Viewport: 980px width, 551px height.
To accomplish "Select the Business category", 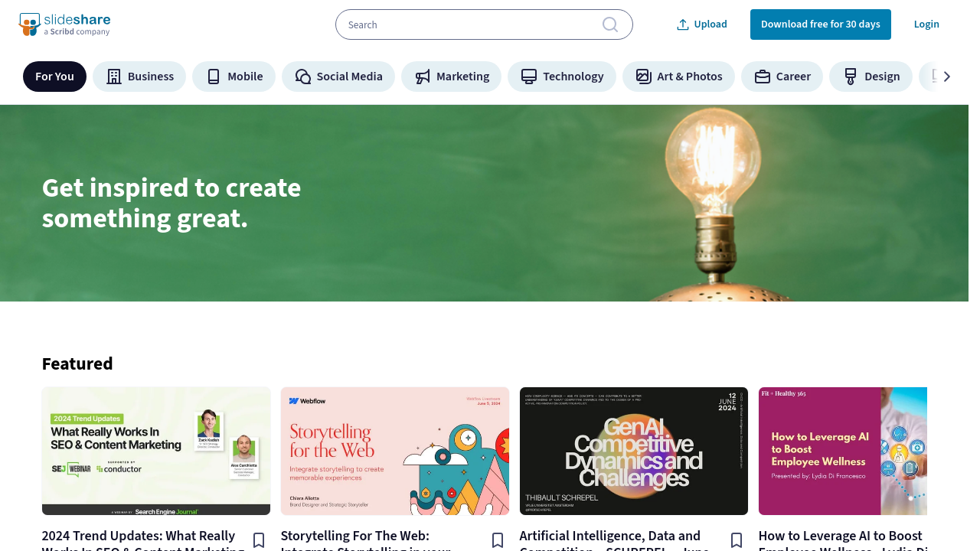I will pos(139,77).
